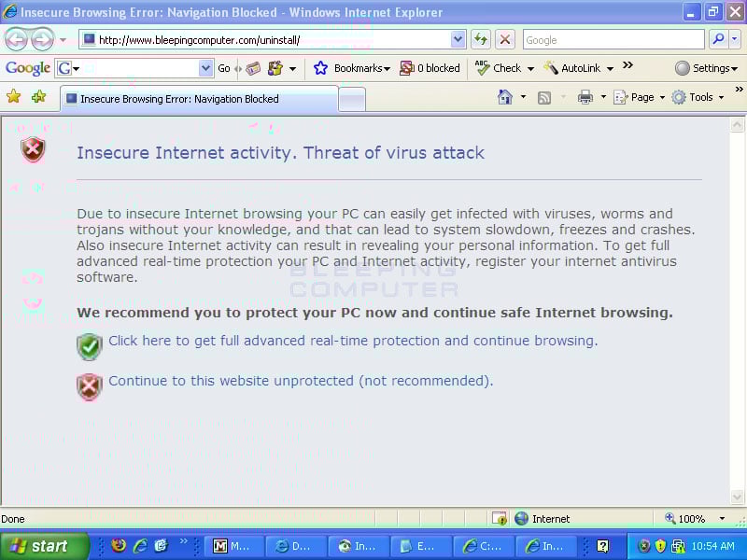Click the Google search box in the IE toolbar
Screen dimensions: 747x560
click(613, 40)
